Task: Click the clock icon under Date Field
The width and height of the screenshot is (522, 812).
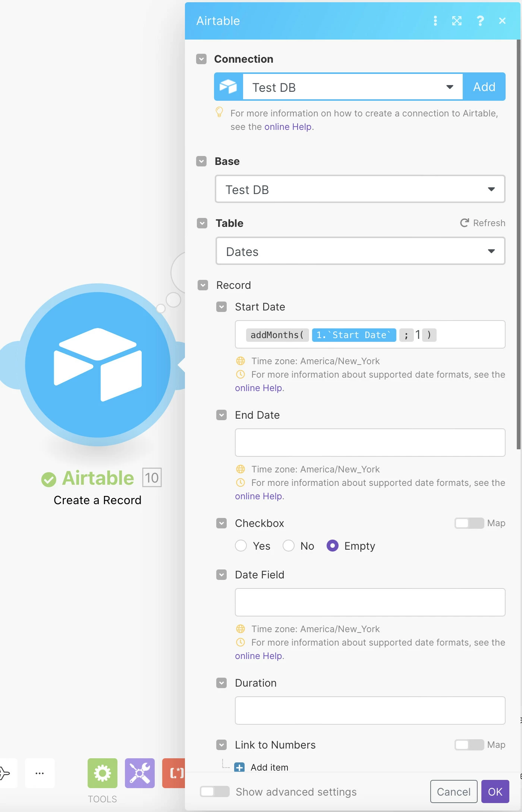Action: point(240,642)
